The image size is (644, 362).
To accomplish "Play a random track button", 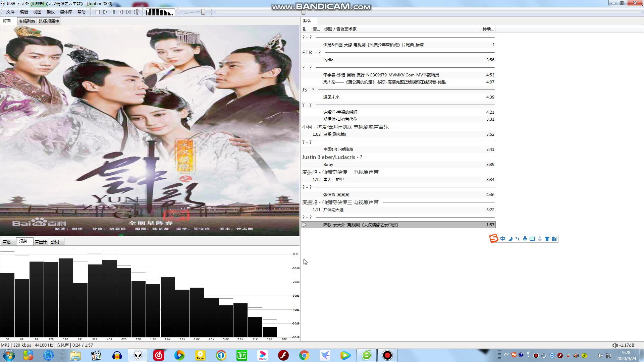I will [136, 12].
